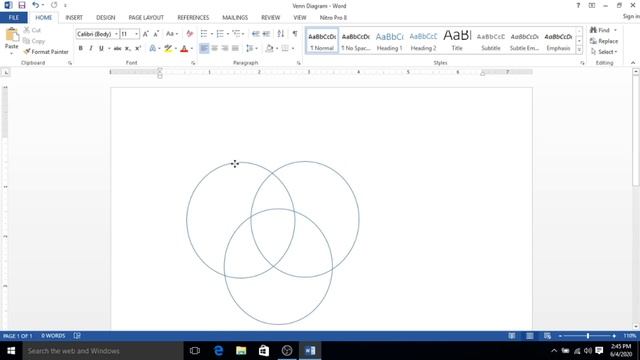
Task: Toggle subscript formatting
Action: (128, 49)
